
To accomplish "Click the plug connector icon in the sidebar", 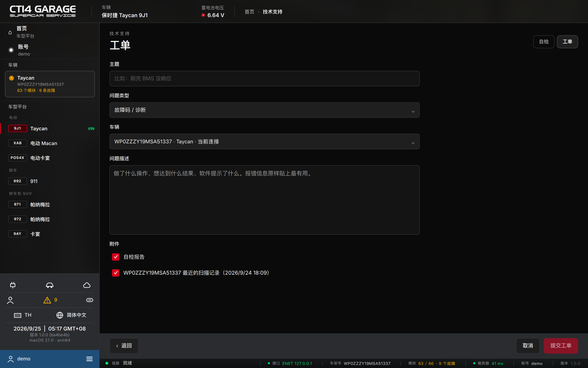I will click(x=13, y=285).
